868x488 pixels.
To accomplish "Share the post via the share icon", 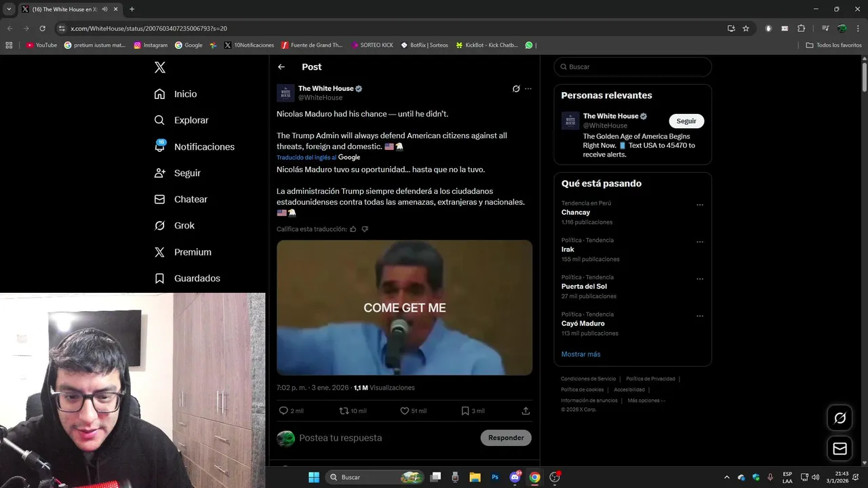I will 526,411.
